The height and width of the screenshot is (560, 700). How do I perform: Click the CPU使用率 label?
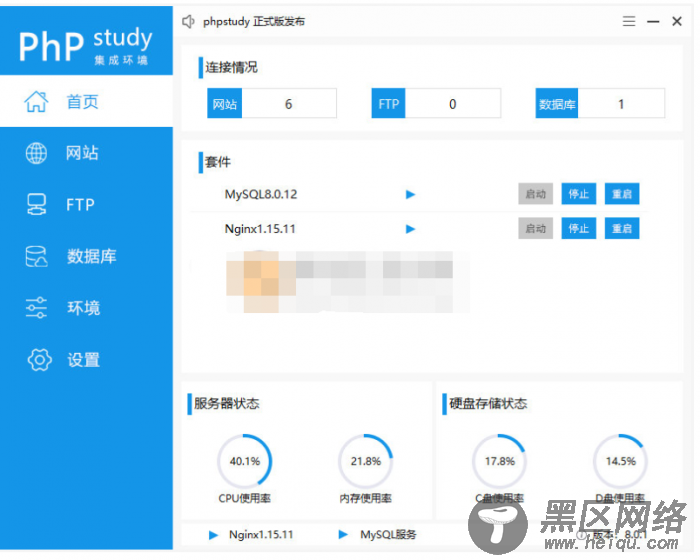[x=245, y=498]
